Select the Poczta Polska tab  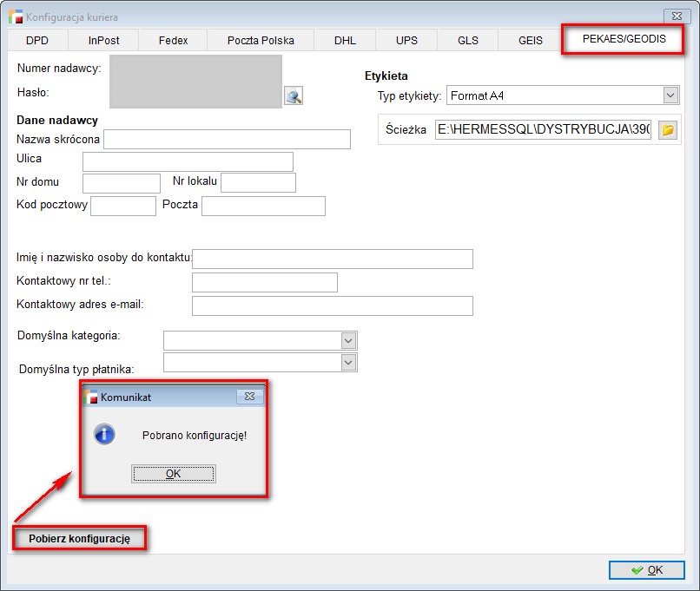[261, 40]
